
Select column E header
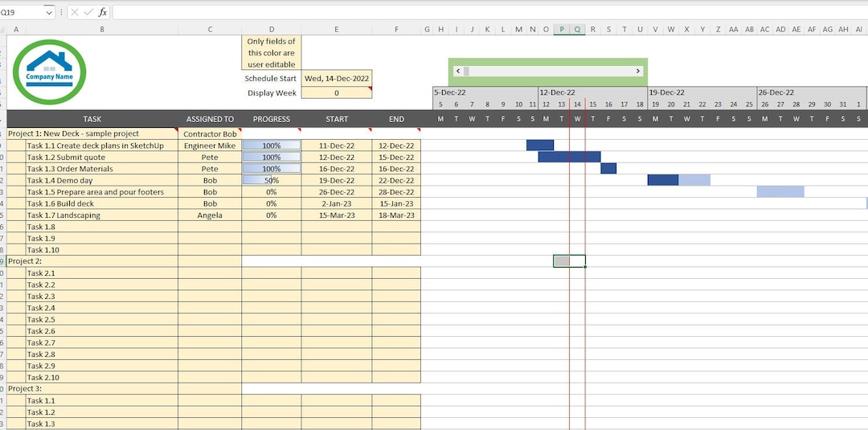(x=337, y=30)
